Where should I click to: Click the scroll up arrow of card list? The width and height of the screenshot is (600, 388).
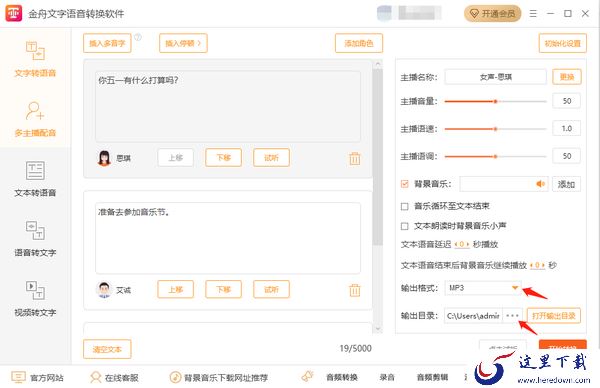pyautogui.click(x=378, y=64)
